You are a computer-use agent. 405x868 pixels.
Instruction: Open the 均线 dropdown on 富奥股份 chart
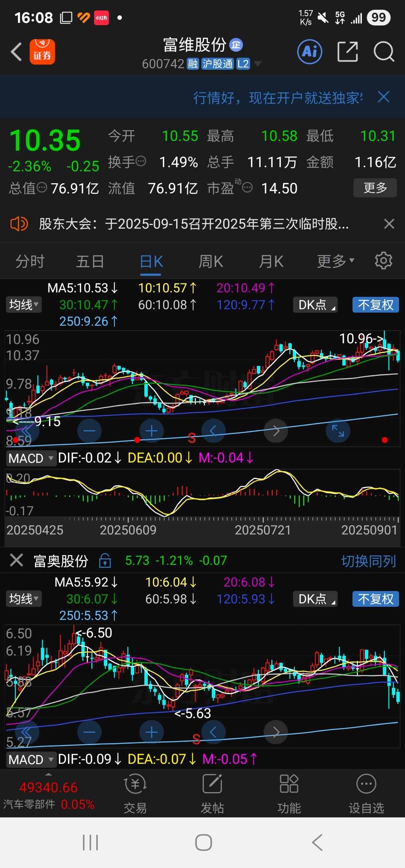[24, 599]
